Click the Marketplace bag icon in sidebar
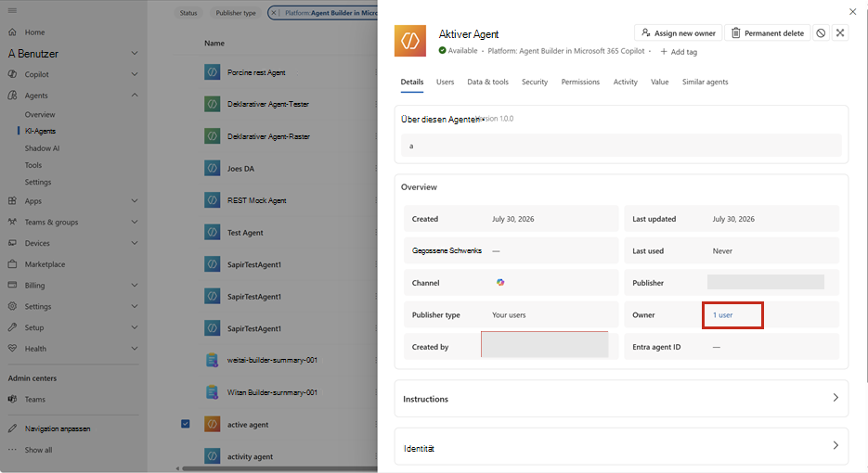This screenshot has height=473, width=868. [12, 264]
